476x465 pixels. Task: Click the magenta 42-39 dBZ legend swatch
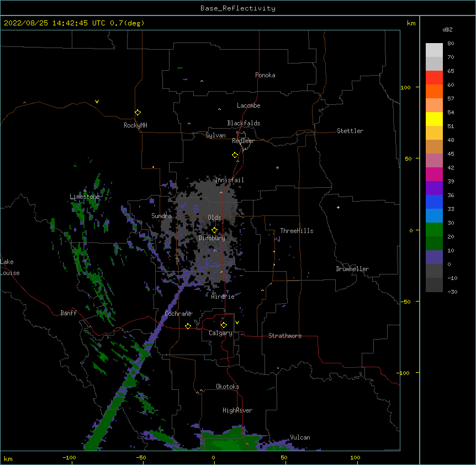pos(434,175)
